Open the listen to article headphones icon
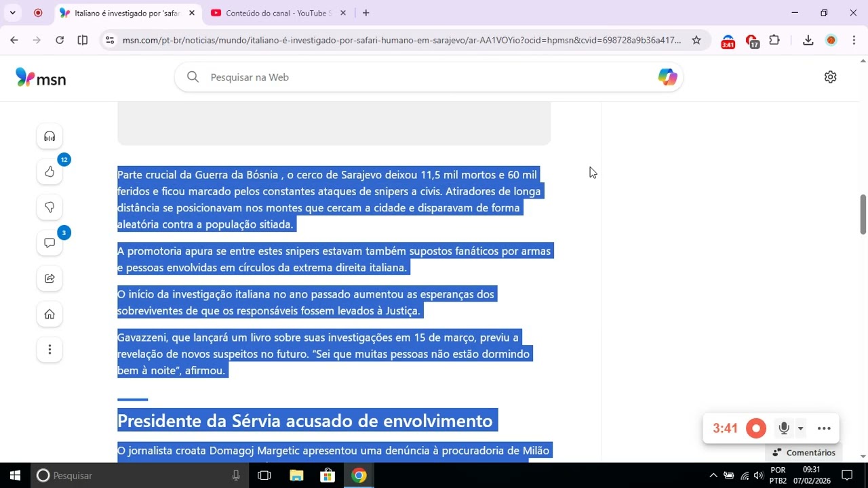 tap(50, 136)
